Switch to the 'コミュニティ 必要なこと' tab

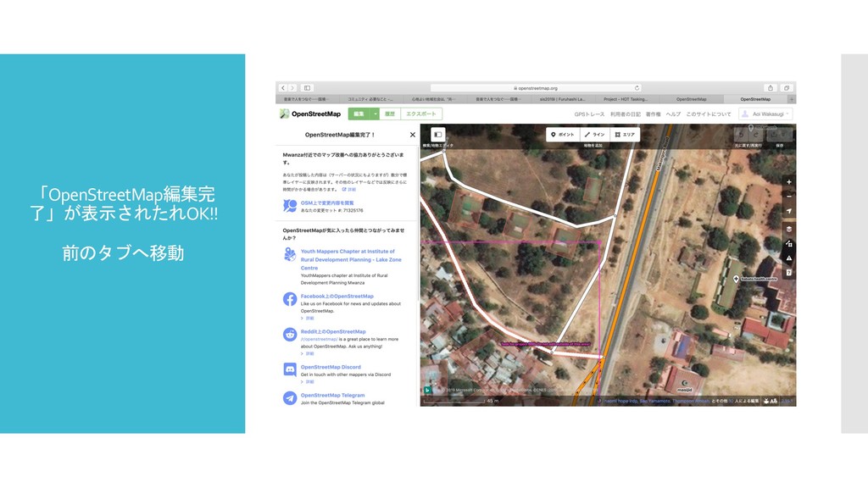(x=371, y=99)
